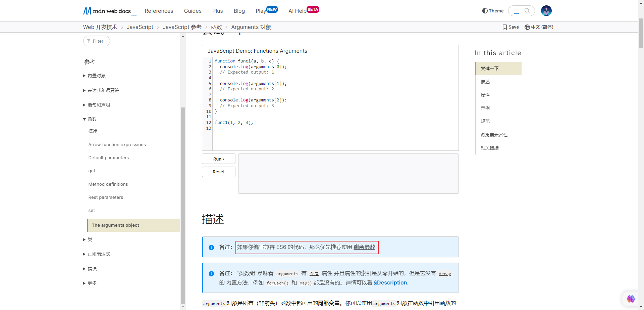Screen dimensions: 644x310
Task: Expand the 表达式和运算符 section
Action: (85, 90)
